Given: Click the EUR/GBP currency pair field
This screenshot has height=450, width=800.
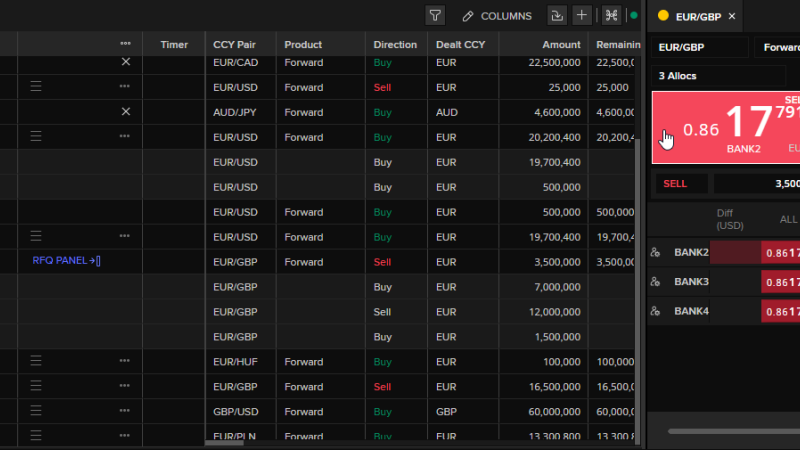Looking at the screenshot, I should [x=700, y=47].
